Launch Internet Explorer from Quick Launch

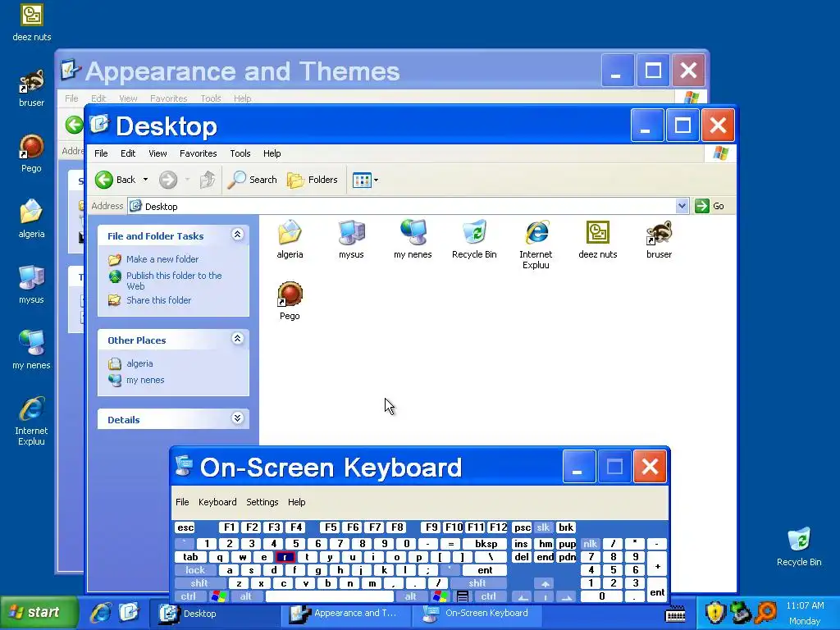[101, 612]
